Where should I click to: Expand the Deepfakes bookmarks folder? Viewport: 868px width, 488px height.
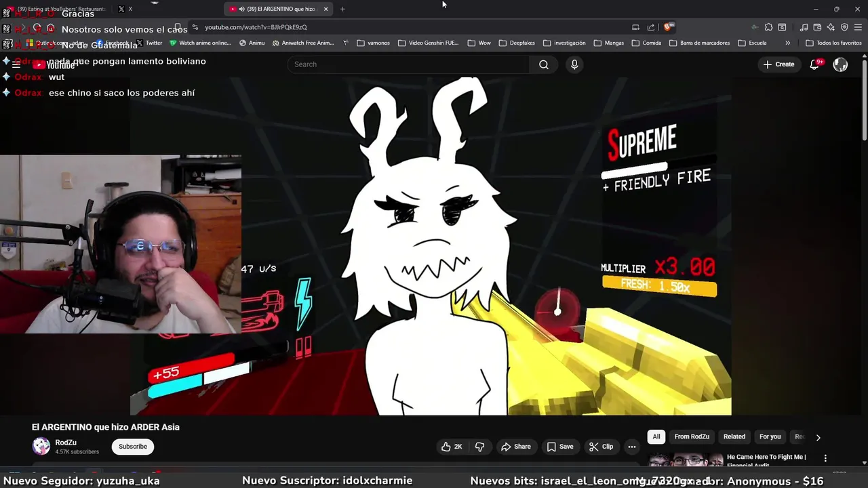pyautogui.click(x=517, y=43)
